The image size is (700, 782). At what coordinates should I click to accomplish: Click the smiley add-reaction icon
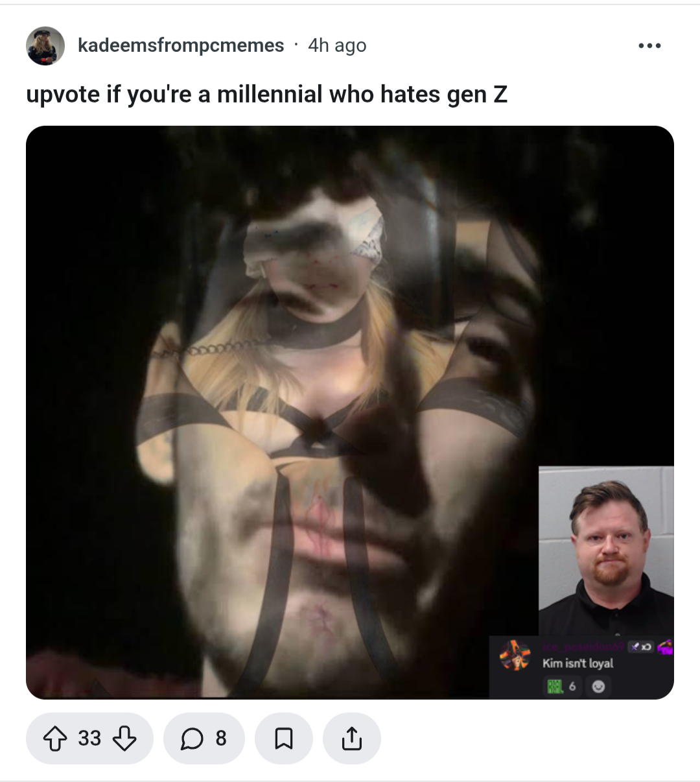tap(598, 686)
